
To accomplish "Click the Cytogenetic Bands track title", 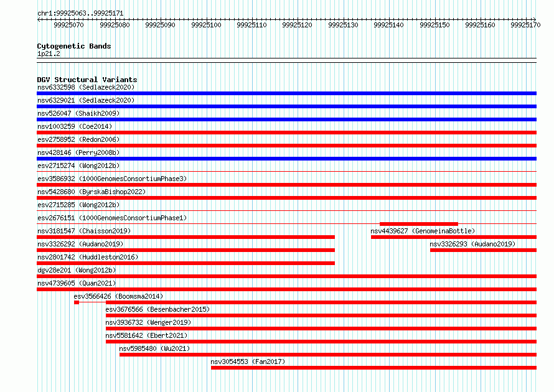I will coord(74,46).
